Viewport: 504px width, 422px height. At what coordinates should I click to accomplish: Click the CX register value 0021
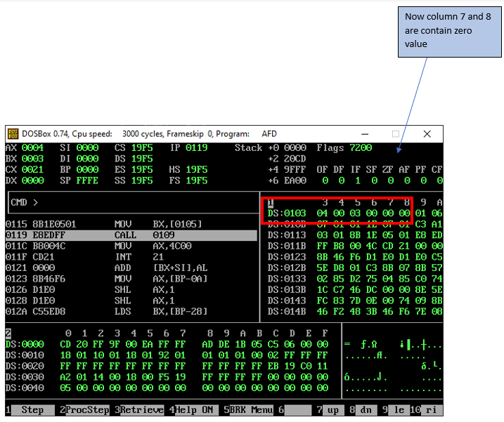pyautogui.click(x=33, y=170)
